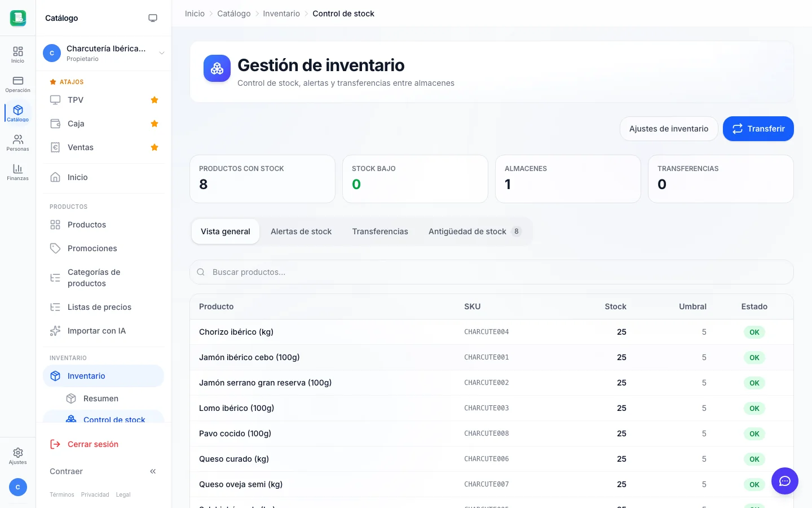Click the Producto column header
This screenshot has height=508, width=812.
point(217,306)
